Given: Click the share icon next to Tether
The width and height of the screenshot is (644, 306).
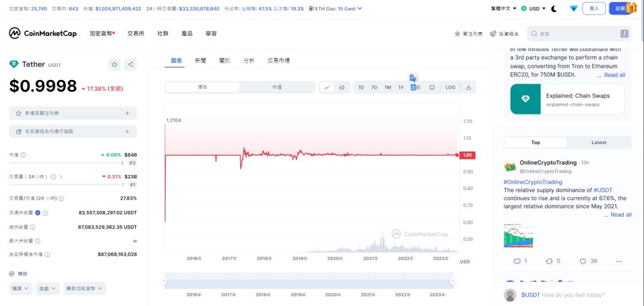Looking at the screenshot, I should (131, 64).
